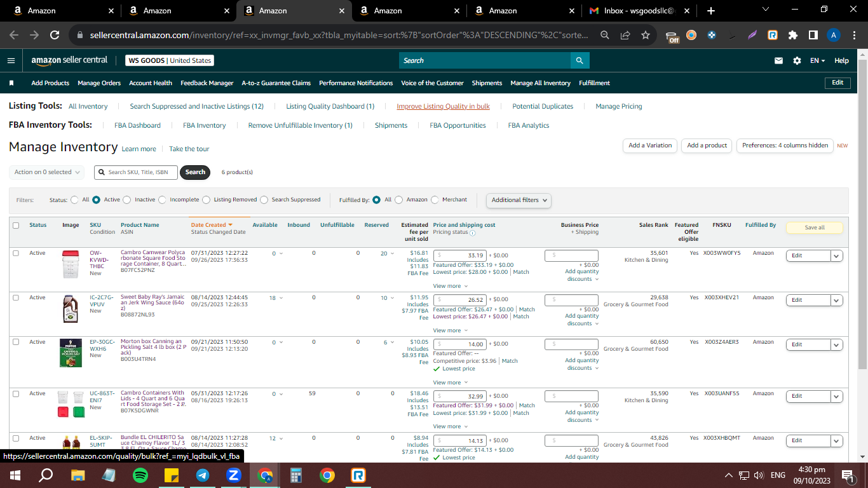Select the Incomplete status radio button
This screenshot has width=868, height=488.
pyautogui.click(x=163, y=200)
